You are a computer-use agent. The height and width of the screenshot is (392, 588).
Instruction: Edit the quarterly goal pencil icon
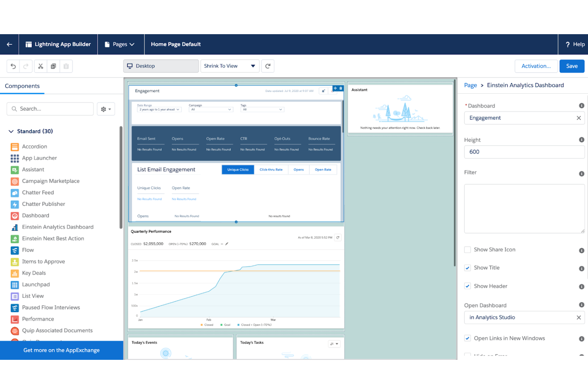[227, 244]
